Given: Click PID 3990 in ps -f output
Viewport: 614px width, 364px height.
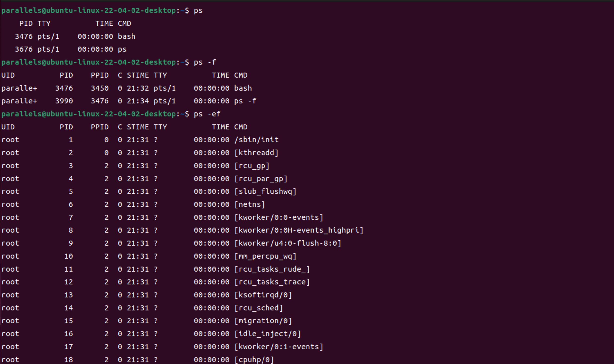Looking at the screenshot, I should pyautogui.click(x=64, y=101).
